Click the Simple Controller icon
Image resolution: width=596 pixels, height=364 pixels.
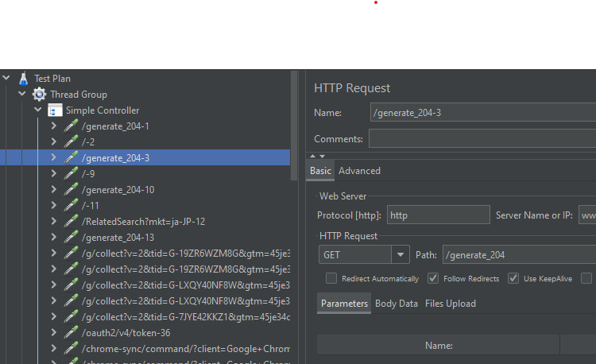coord(55,110)
